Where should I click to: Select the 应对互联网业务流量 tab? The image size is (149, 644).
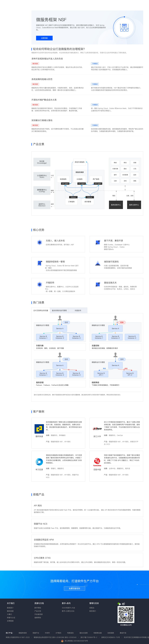(41, 310)
